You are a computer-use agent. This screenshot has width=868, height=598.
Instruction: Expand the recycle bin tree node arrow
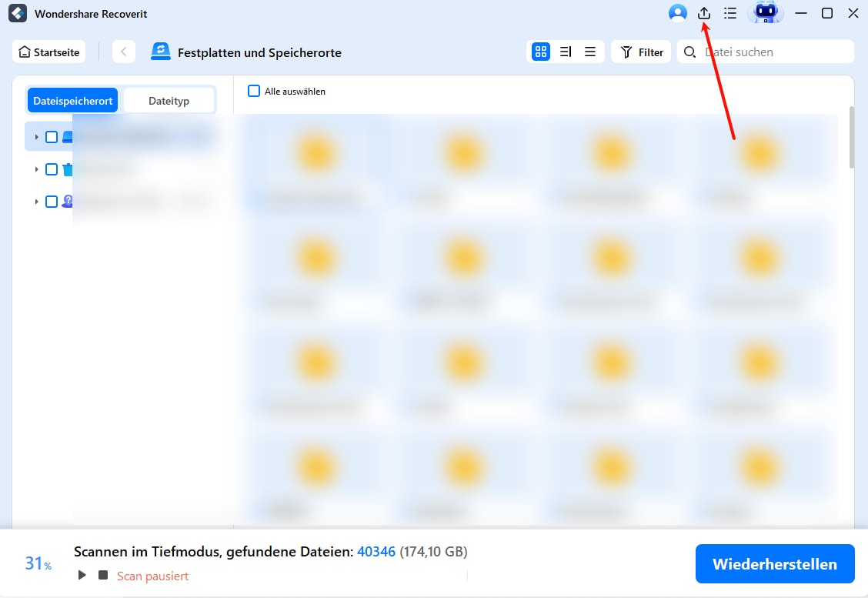click(36, 169)
